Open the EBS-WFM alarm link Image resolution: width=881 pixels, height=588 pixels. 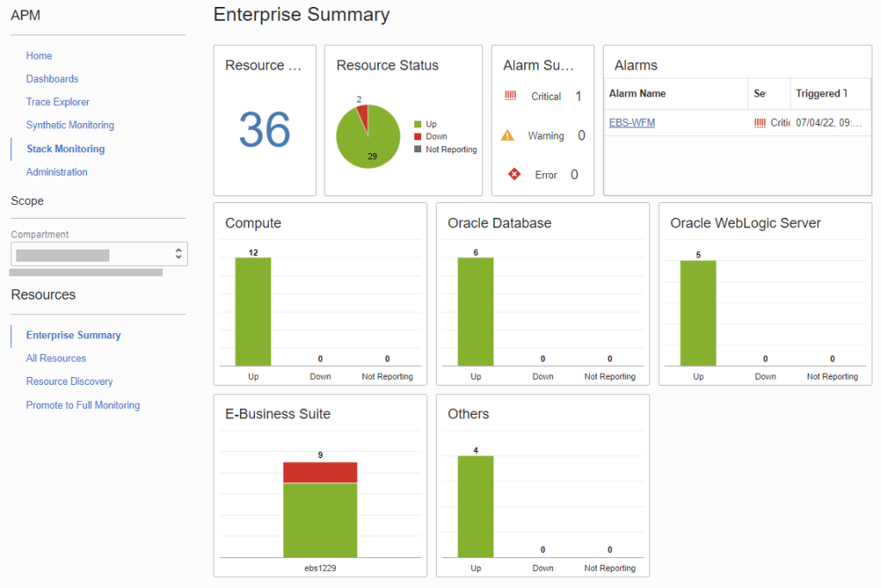(631, 123)
